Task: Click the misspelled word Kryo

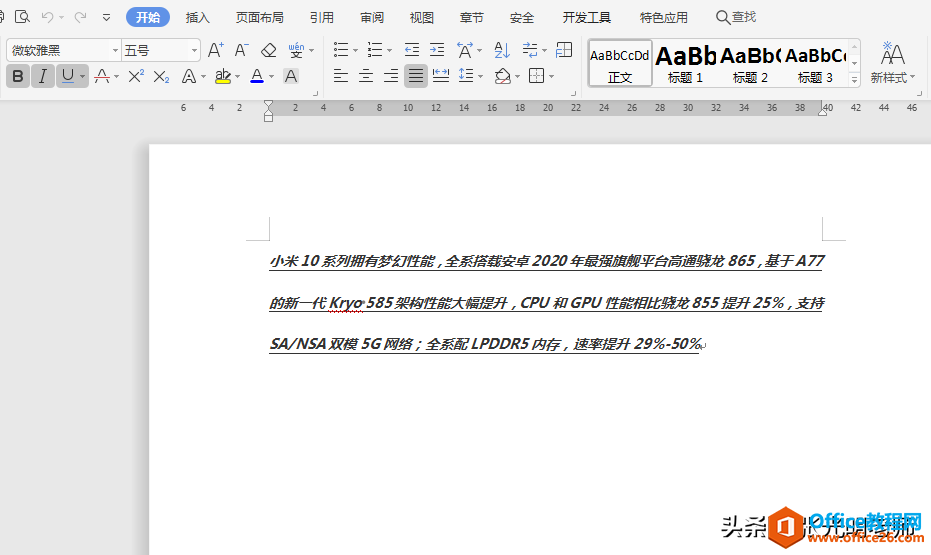Action: click(346, 303)
